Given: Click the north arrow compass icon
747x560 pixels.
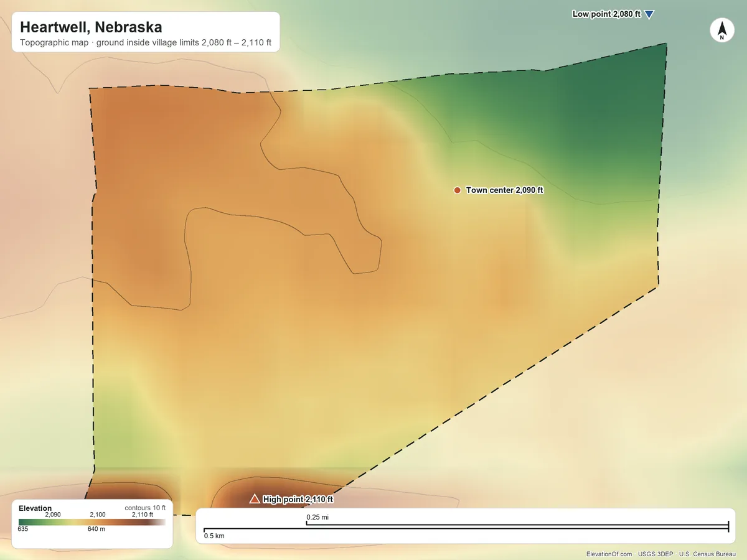Looking at the screenshot, I should [x=722, y=30].
